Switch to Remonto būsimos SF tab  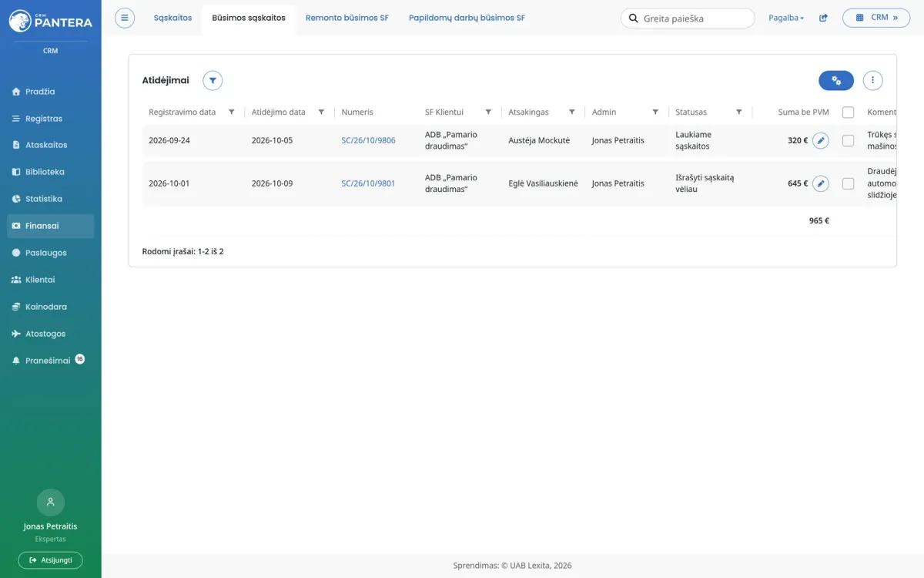pos(347,18)
